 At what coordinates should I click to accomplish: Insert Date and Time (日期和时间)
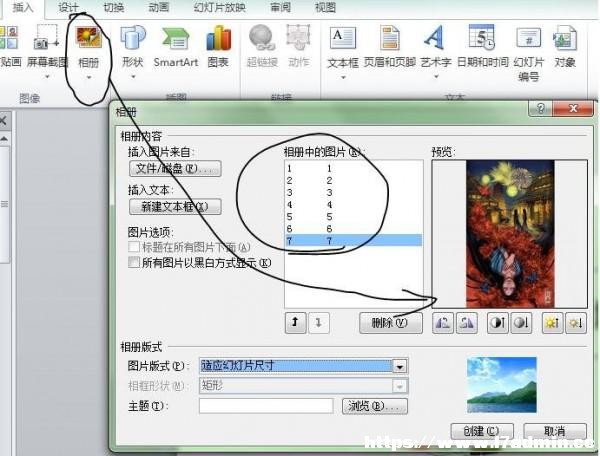[x=482, y=37]
